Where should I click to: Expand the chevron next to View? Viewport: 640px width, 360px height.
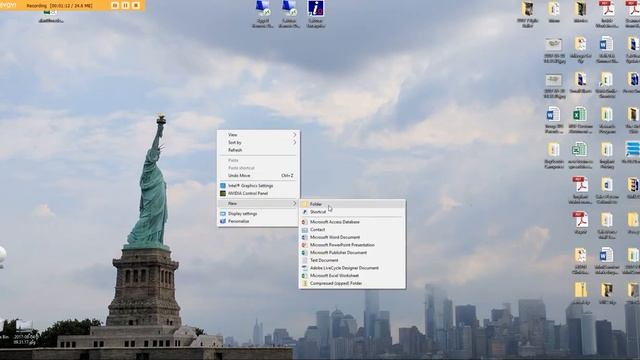(294, 135)
